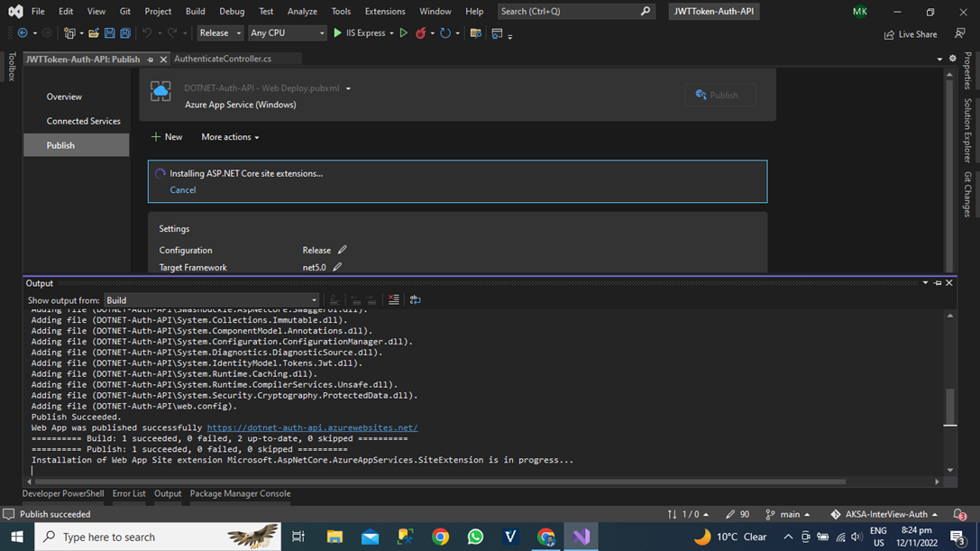The width and height of the screenshot is (980, 551).
Task: Open the Git menu
Action: (x=125, y=11)
